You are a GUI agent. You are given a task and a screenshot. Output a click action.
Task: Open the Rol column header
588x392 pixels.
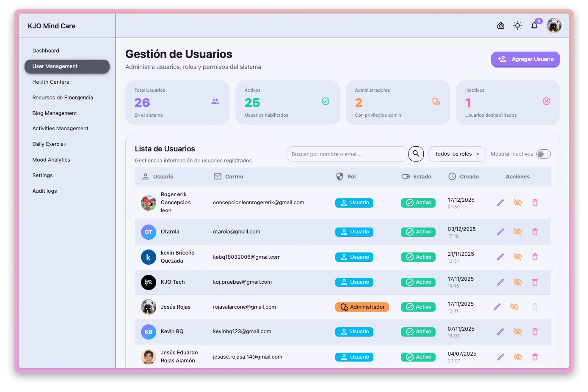click(351, 177)
